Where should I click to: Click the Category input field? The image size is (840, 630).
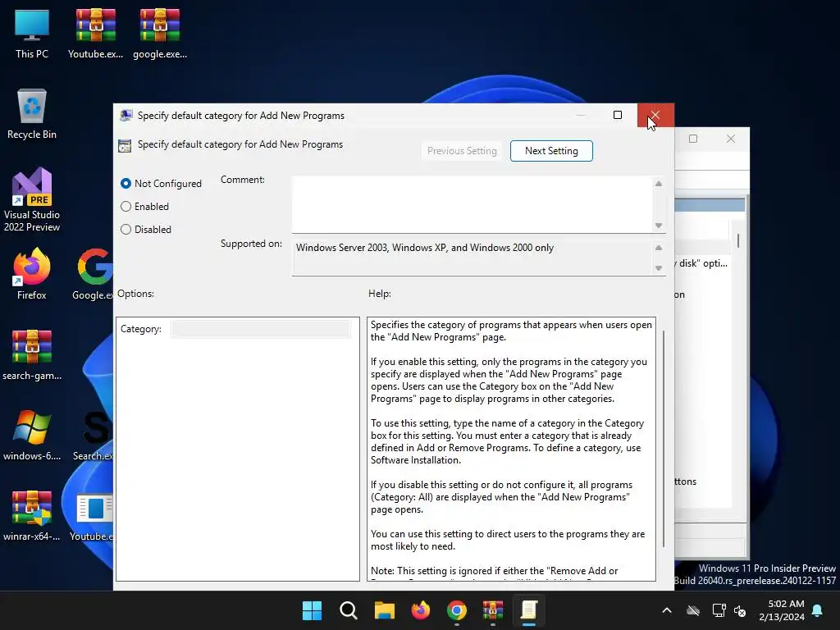click(261, 328)
